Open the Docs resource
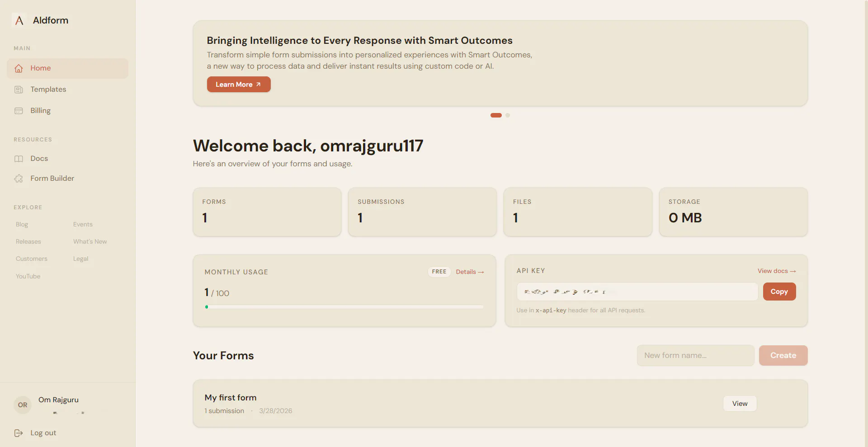 click(68, 159)
